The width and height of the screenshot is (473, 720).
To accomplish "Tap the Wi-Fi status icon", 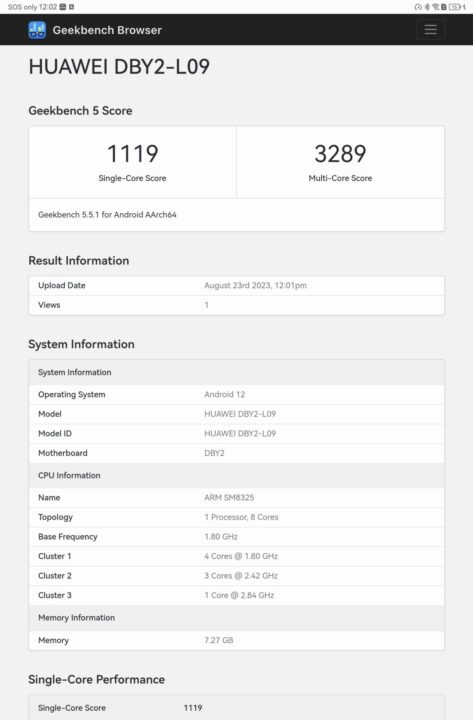I will 435,7.
